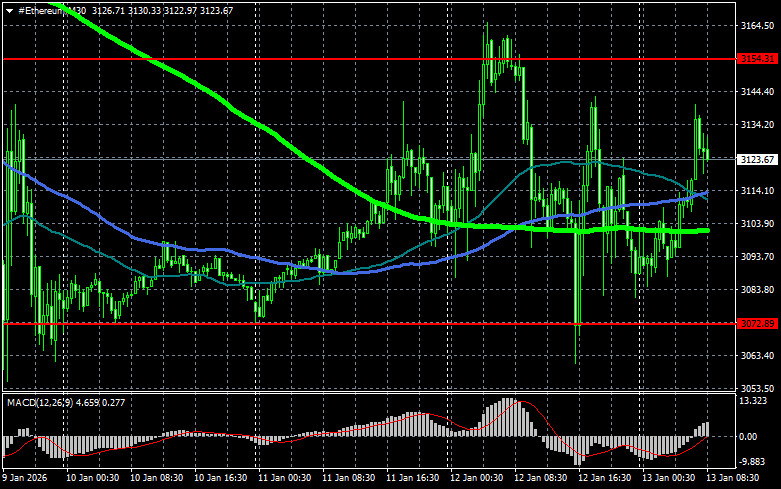The height and width of the screenshot is (489, 781).
Task: Click the 9 Jan 2026 date label
Action: click(25, 478)
